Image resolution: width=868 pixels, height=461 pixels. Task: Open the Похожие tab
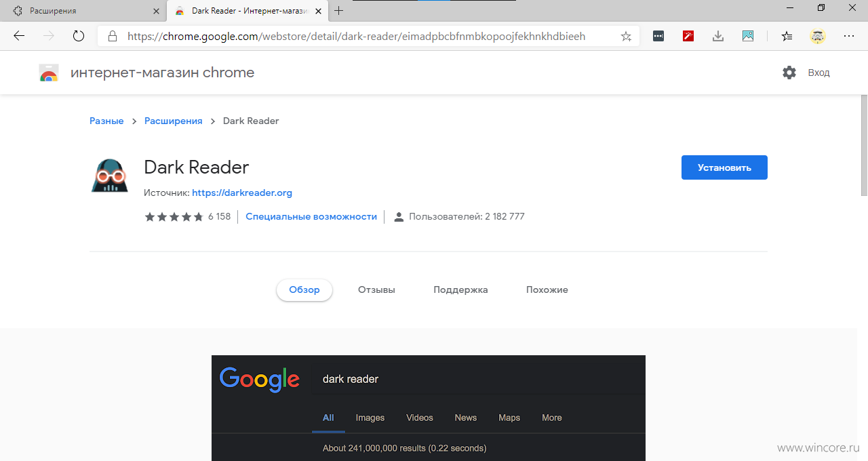tap(547, 289)
